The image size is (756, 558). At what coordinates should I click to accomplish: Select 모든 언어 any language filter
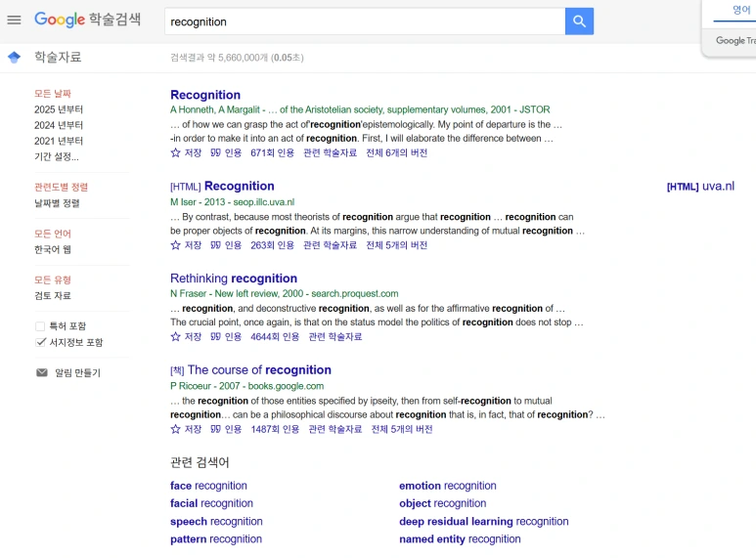[x=53, y=234]
